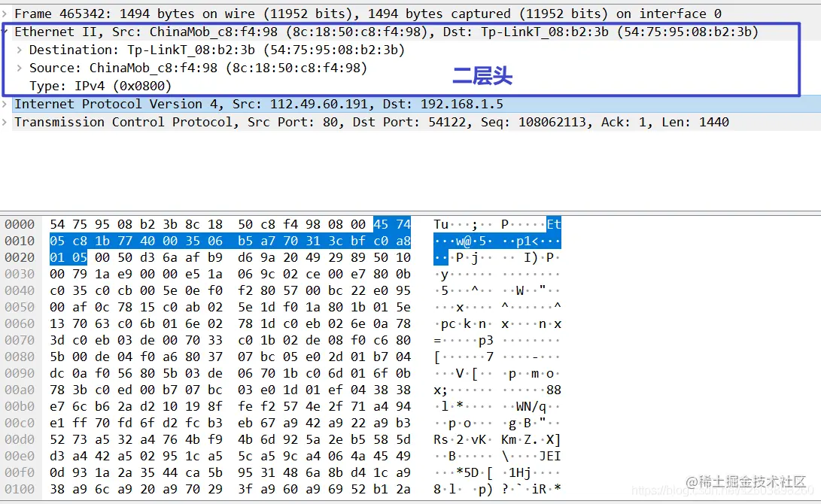Click first byte 54 in row 0000
Viewport: 821px width, 504px height.
57,224
